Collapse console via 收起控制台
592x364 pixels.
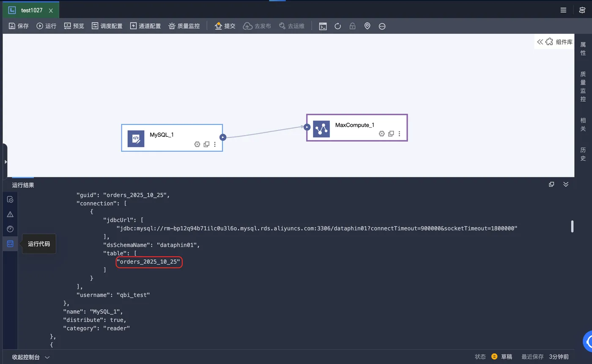[x=31, y=357]
